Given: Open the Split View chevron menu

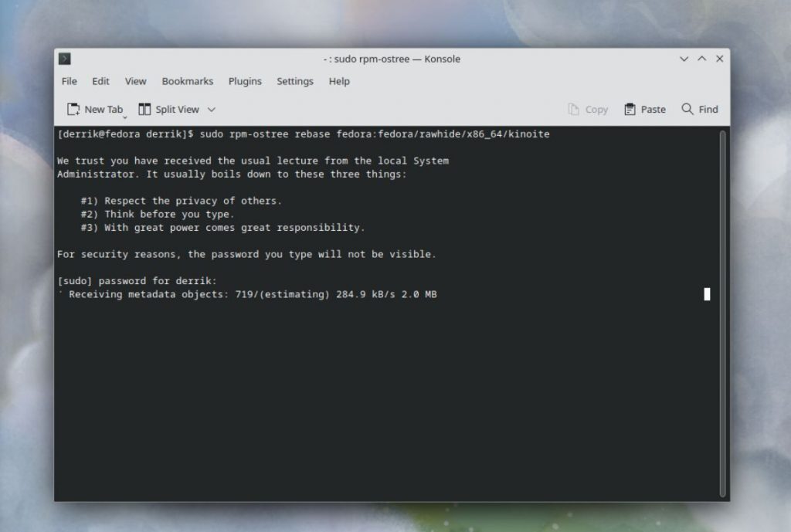Looking at the screenshot, I should pos(209,109).
